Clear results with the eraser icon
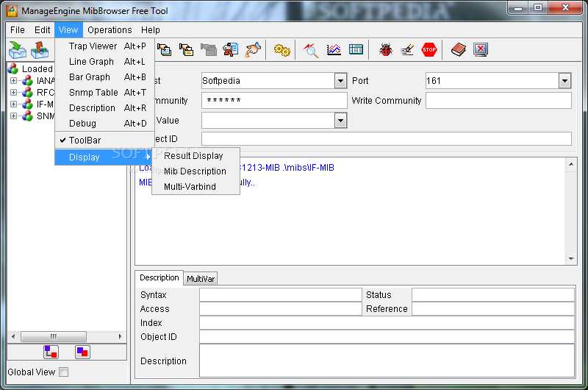This screenshot has height=390, width=588. 407,49
